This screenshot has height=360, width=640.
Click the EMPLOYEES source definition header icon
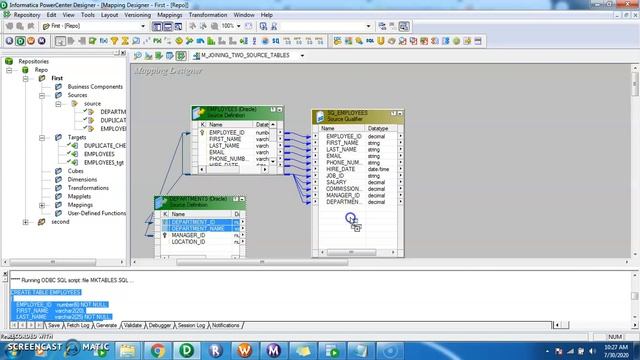pyautogui.click(x=199, y=112)
